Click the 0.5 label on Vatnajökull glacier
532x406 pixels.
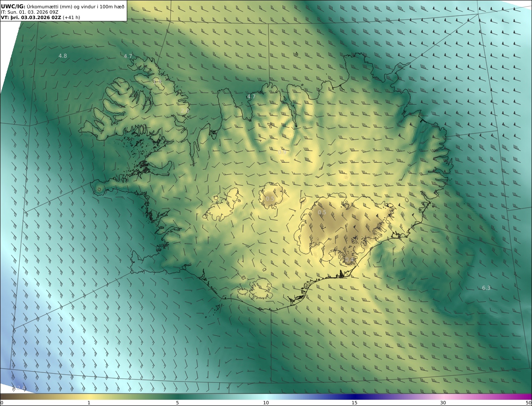pos(322,212)
